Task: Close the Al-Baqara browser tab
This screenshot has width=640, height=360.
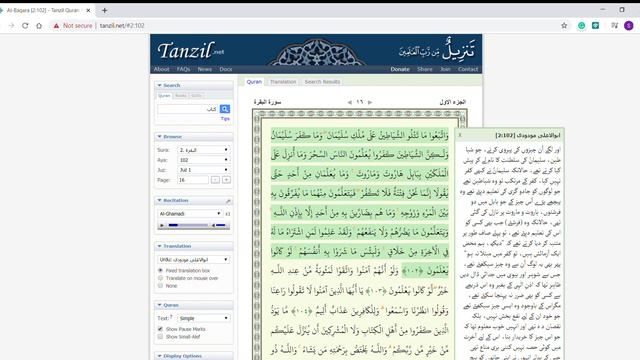Action: coord(88,10)
